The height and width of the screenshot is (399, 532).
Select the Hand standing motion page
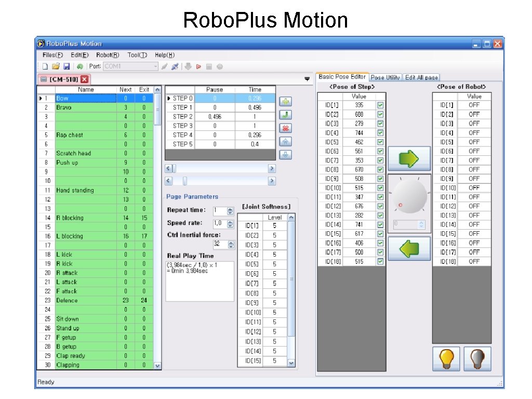(95, 190)
